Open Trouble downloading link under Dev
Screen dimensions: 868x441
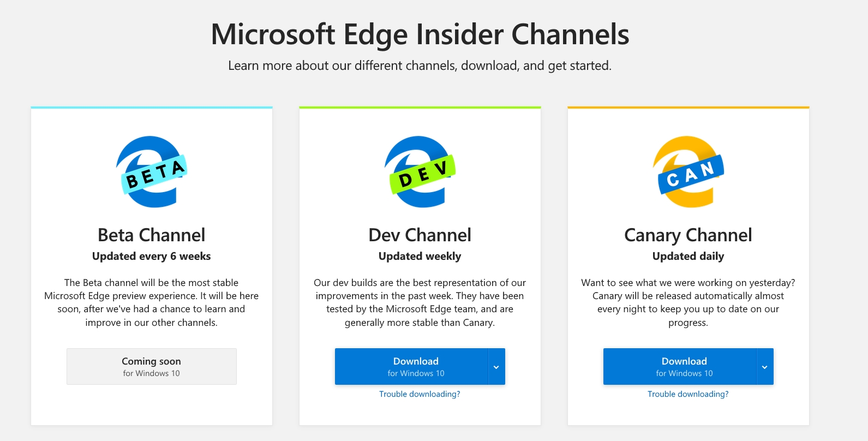(420, 394)
